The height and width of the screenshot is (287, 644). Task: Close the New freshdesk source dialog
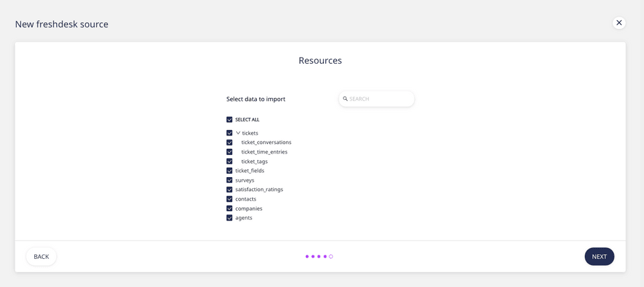click(619, 23)
